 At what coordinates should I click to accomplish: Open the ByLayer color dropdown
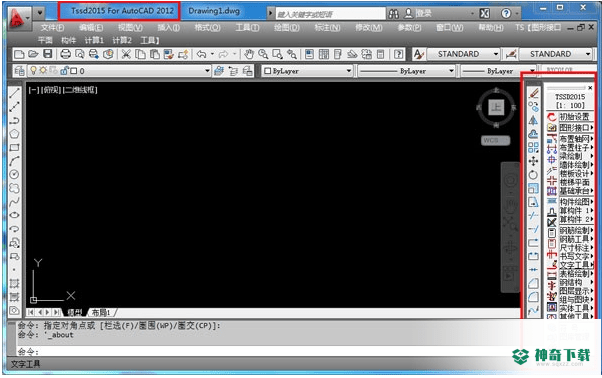point(307,71)
